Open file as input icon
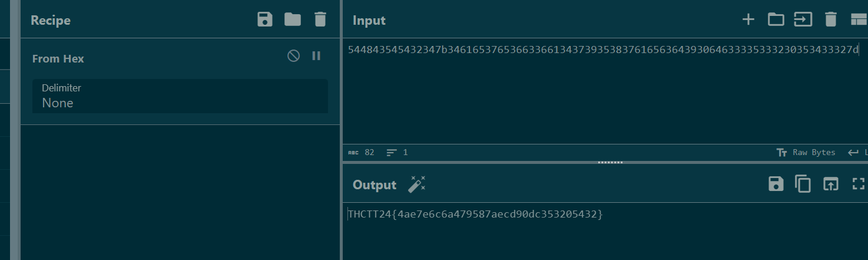The height and width of the screenshot is (260, 868). [803, 19]
